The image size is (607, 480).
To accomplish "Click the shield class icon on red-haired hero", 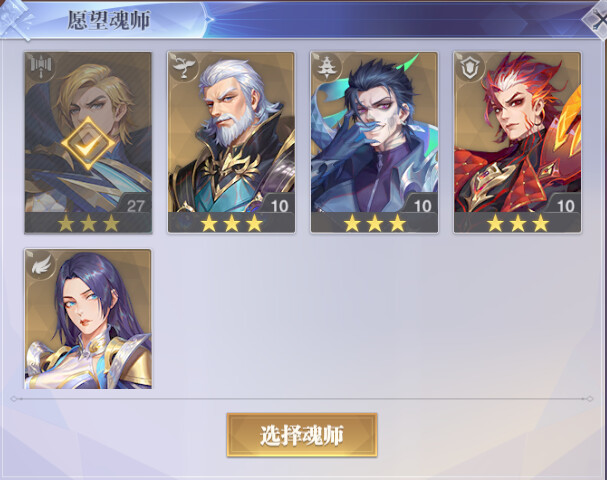I will [470, 67].
